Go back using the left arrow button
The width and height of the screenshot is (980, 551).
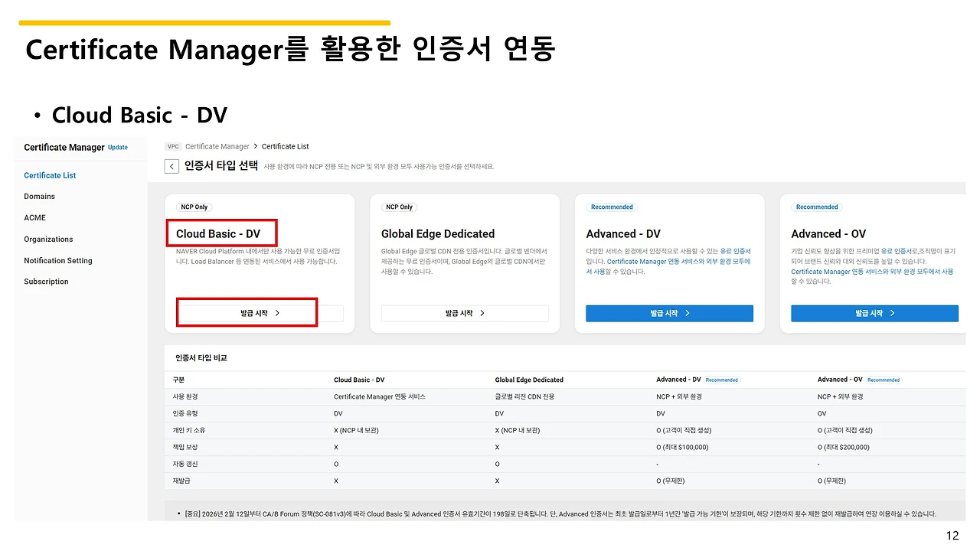[x=171, y=166]
